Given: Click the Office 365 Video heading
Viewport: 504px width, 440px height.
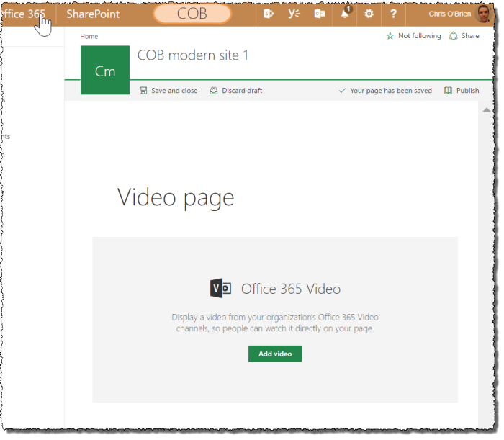Looking at the screenshot, I should (291, 289).
